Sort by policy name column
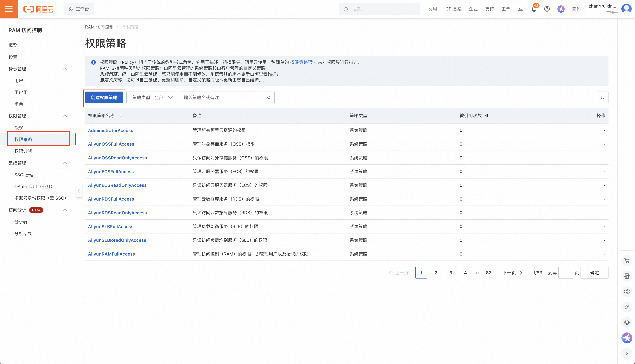Screen dimensions: 635x364 pos(120,116)
